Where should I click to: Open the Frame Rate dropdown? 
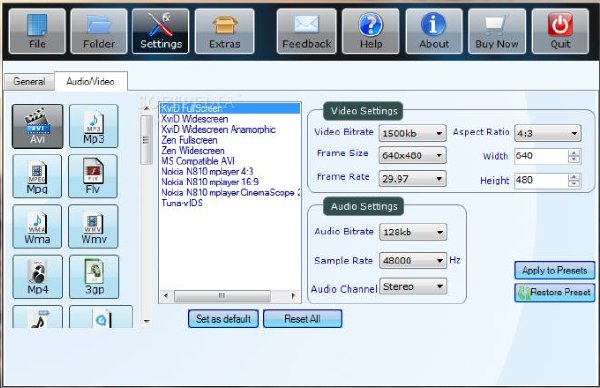[x=412, y=178]
